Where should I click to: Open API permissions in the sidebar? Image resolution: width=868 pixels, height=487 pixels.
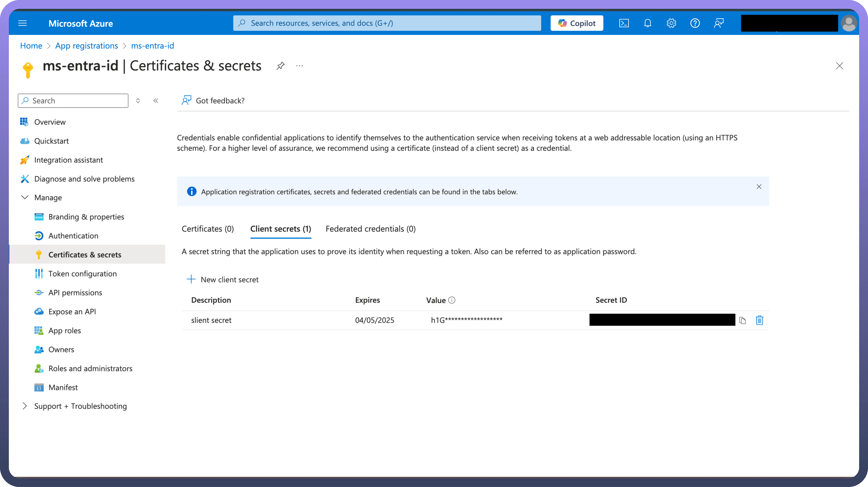tap(75, 292)
